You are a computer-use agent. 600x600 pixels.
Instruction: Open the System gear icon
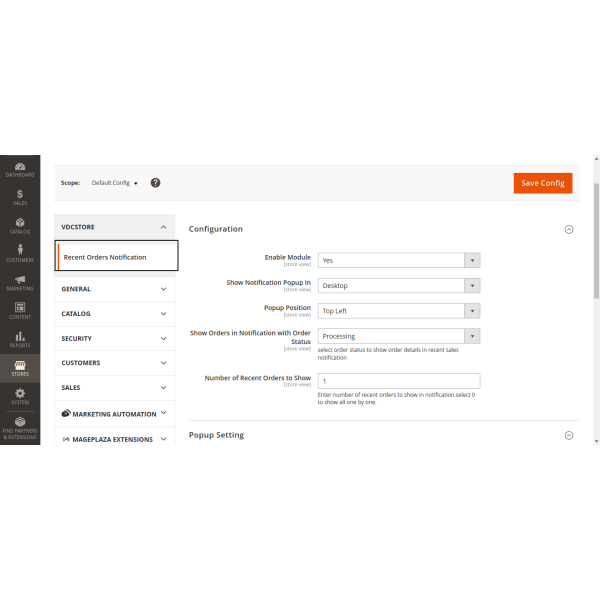19,396
